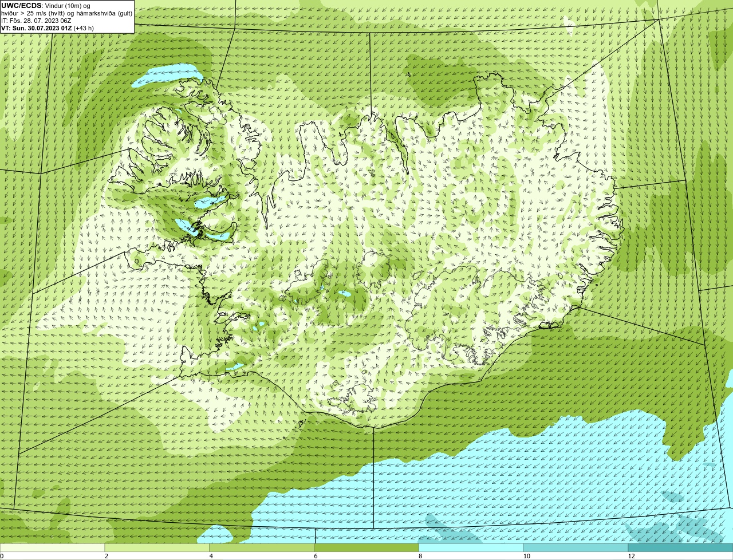Click the 'UWC/ECDS: Vindur (10m) og' title line
The width and height of the screenshot is (733, 560).
click(46, 5)
